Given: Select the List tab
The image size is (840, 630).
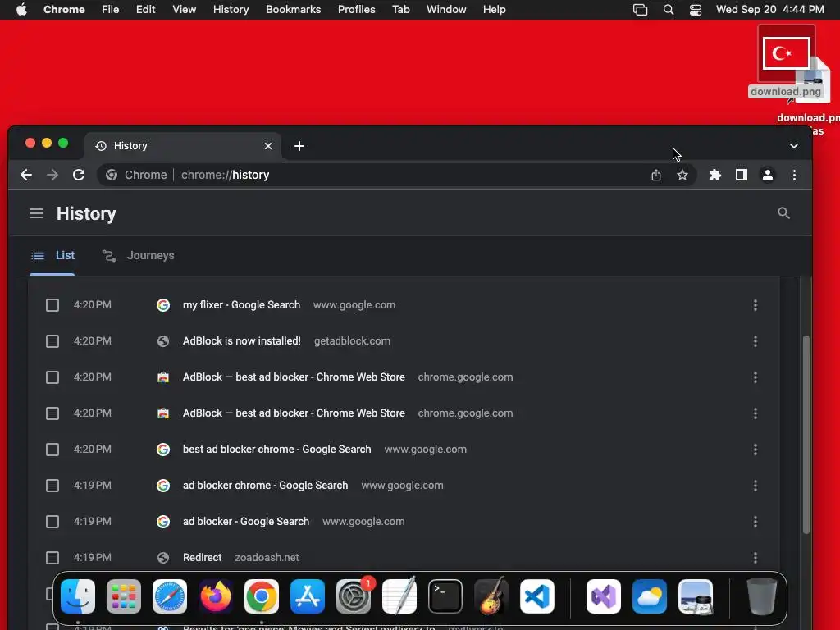Looking at the screenshot, I should [x=52, y=256].
